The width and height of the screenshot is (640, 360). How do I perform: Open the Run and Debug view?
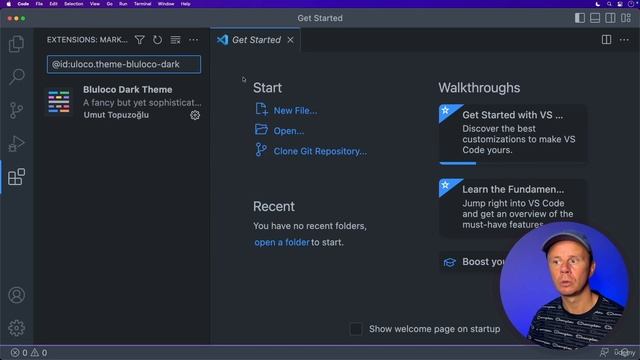[16, 144]
